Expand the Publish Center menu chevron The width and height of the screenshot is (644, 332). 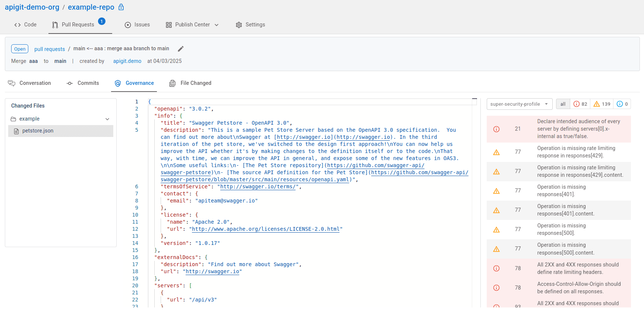[x=217, y=25]
